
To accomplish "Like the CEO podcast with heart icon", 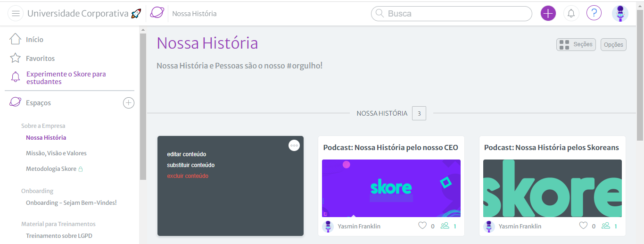I will coord(422,226).
